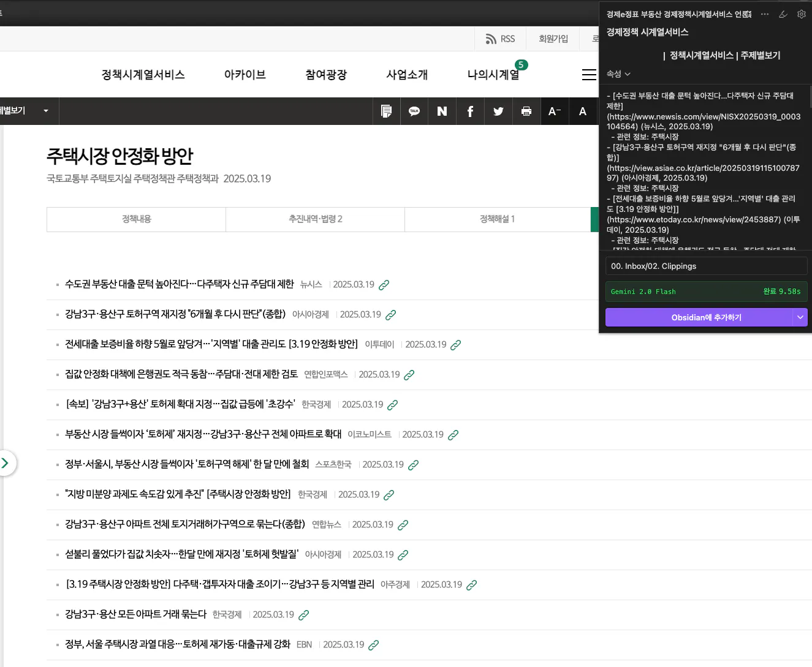Open clipper more options ellipsis icon
Image resolution: width=812 pixels, height=667 pixels.
pos(765,14)
